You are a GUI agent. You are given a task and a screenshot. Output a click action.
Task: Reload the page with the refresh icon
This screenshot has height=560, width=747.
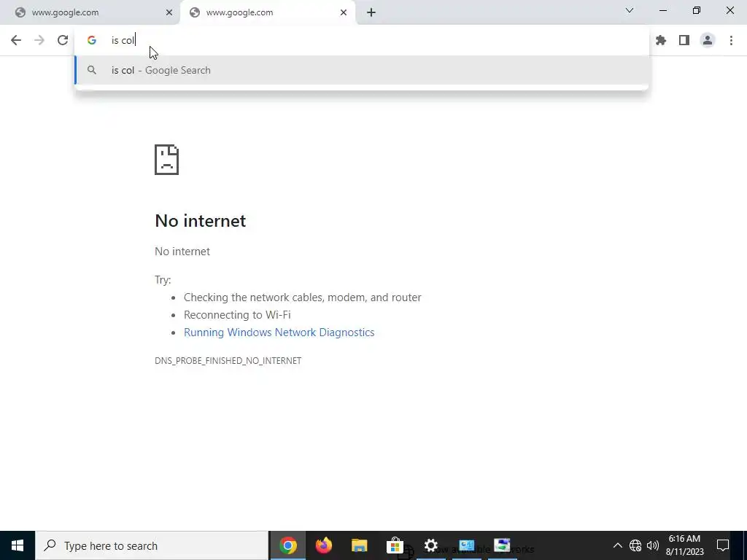pos(63,40)
